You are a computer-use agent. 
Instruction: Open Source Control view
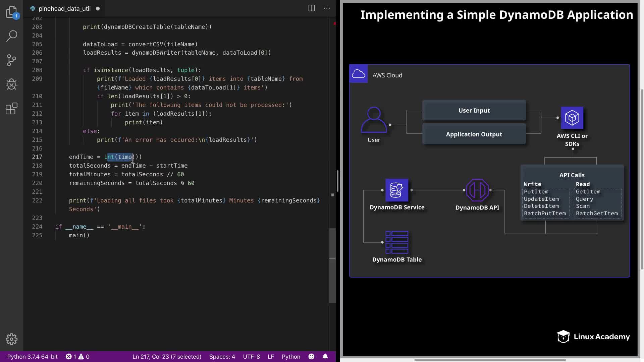tap(12, 60)
